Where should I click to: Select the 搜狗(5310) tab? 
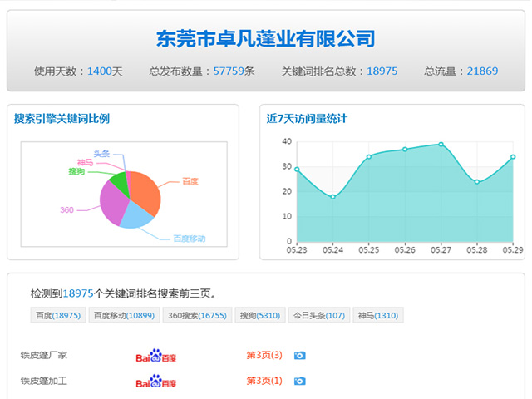point(259,316)
